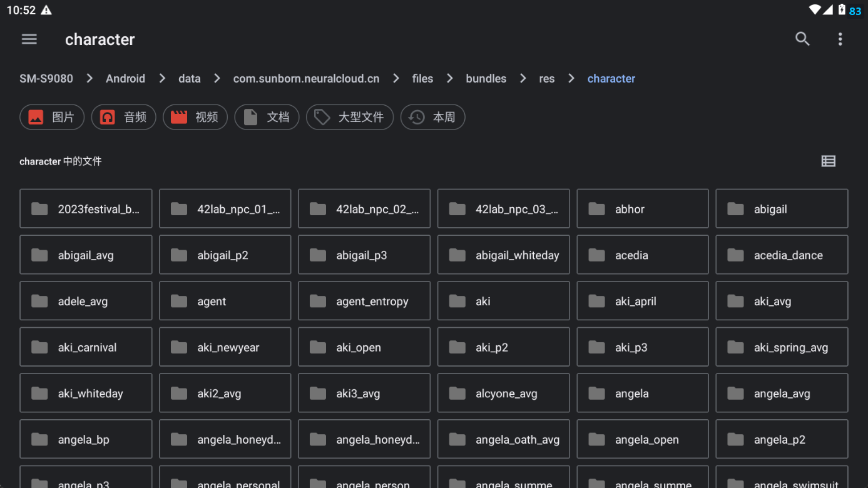
Task: Open the abigail_p3 folder
Action: 364,255
